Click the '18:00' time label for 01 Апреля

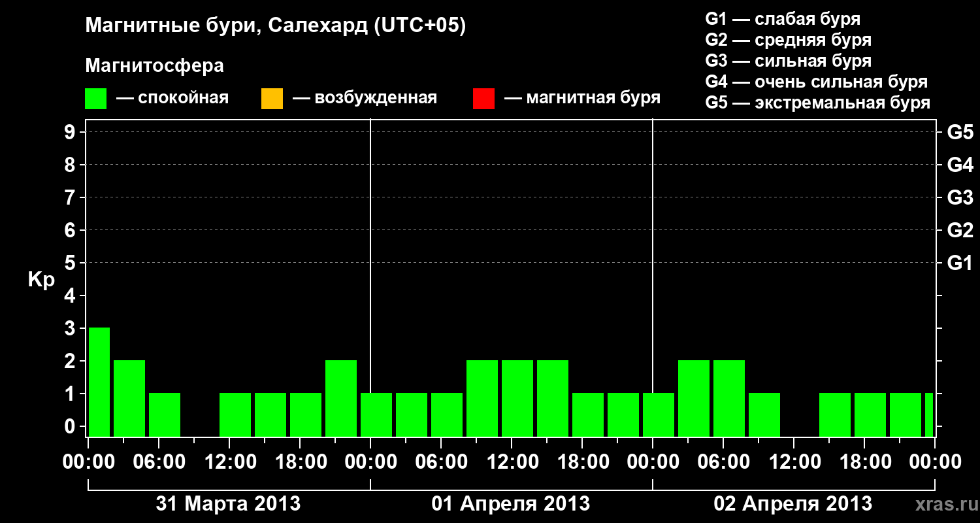click(x=582, y=462)
